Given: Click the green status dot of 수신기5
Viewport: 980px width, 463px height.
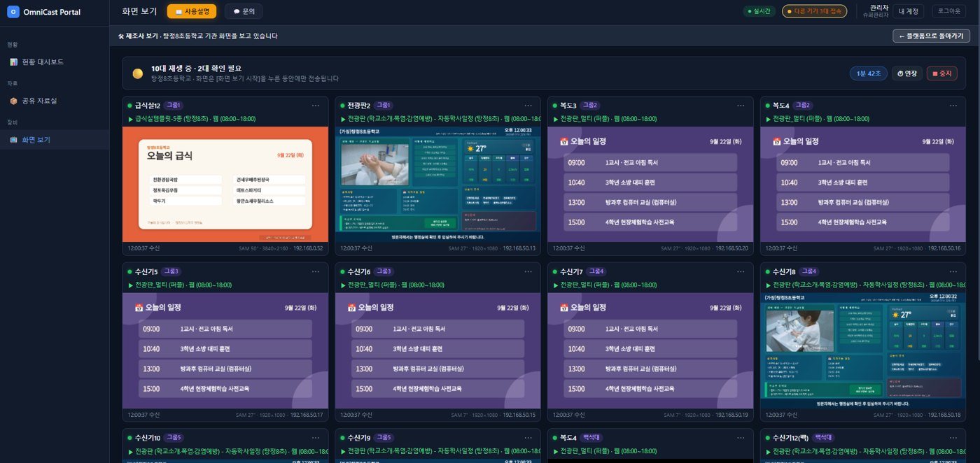Looking at the screenshot, I should 129,271.
